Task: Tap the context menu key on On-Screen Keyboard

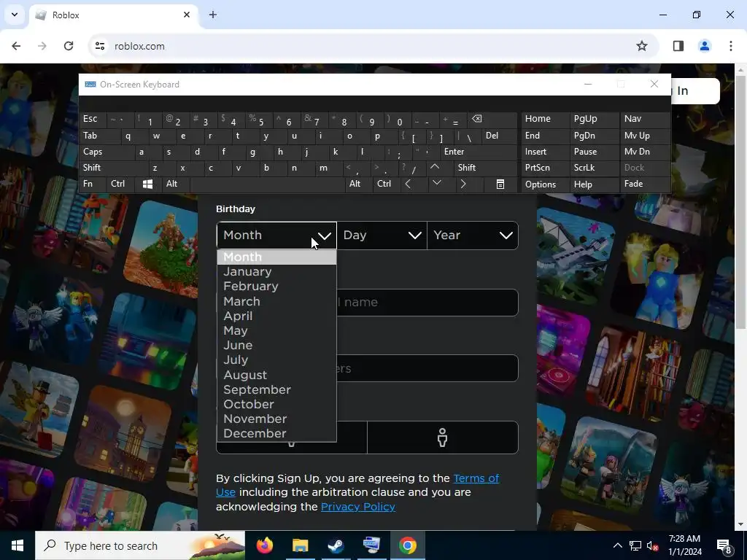Action: (x=500, y=184)
